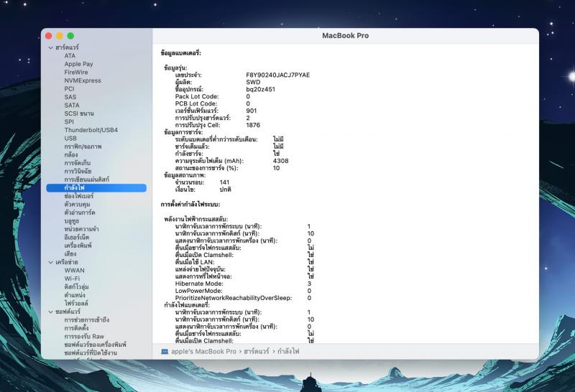Viewport: 575px width, 392px height.
Task: Select อีเธอร์เน็ต in sidebar
Action: [77, 238]
